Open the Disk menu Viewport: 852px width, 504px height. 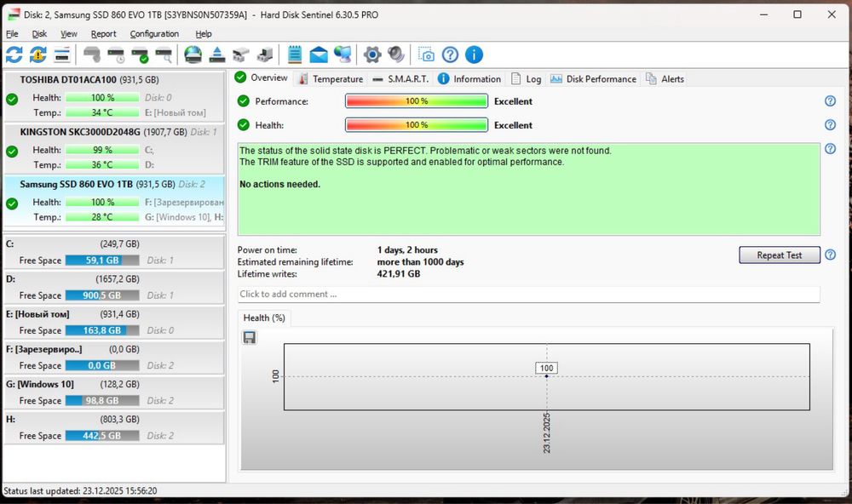[x=39, y=34]
